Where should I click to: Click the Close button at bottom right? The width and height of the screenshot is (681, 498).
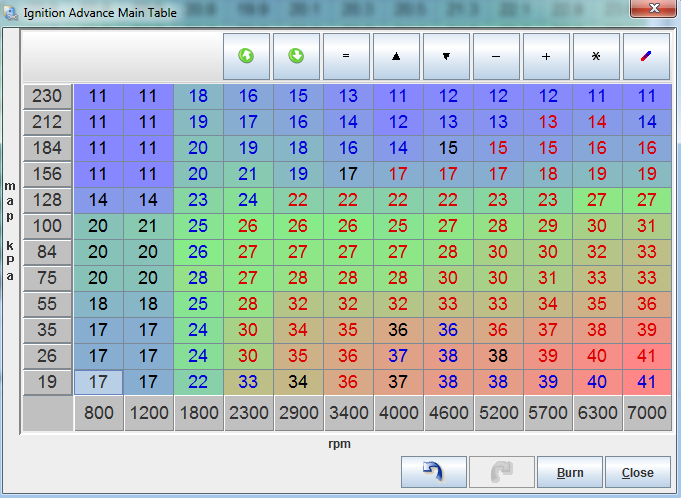point(637,472)
